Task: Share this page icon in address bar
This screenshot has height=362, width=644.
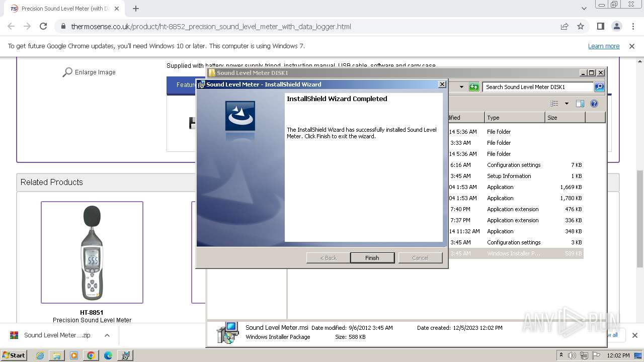Action: 565,26
